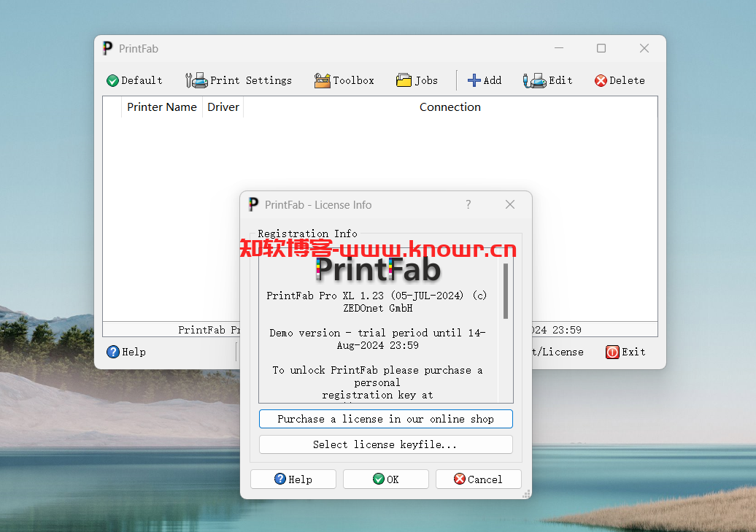Image resolution: width=756 pixels, height=532 pixels.
Task: Exit the PrintFab application
Action: pos(626,352)
